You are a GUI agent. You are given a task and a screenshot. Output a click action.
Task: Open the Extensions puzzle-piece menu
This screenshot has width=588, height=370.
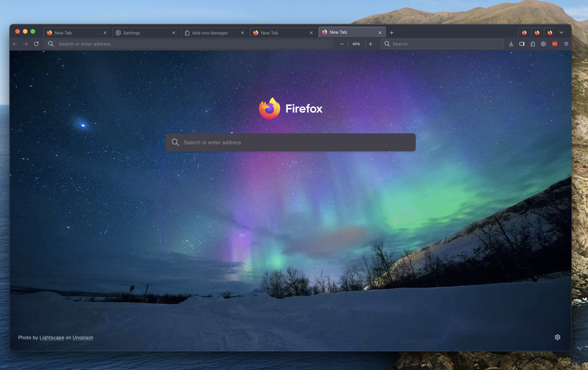click(533, 44)
